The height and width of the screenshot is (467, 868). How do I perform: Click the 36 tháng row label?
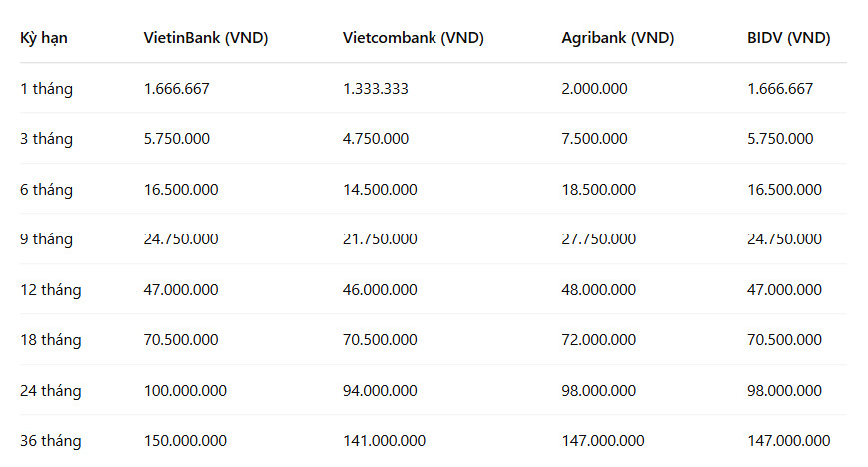point(51,441)
